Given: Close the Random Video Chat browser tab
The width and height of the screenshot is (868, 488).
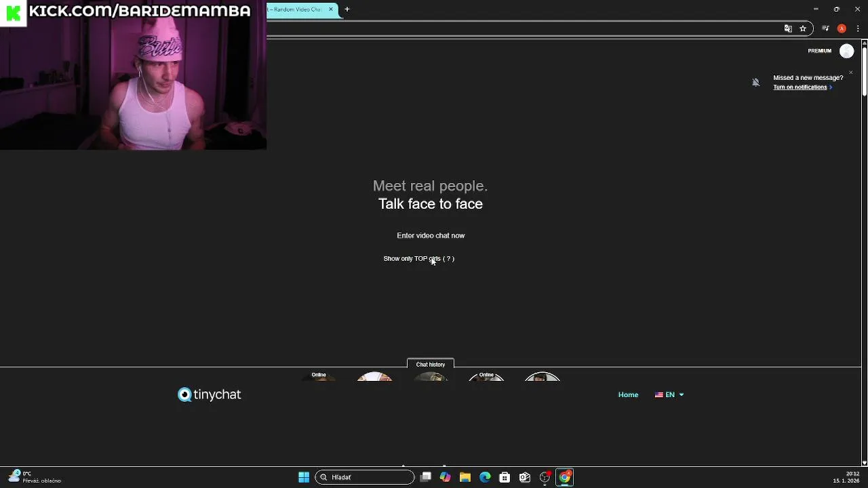Looking at the screenshot, I should click(331, 9).
